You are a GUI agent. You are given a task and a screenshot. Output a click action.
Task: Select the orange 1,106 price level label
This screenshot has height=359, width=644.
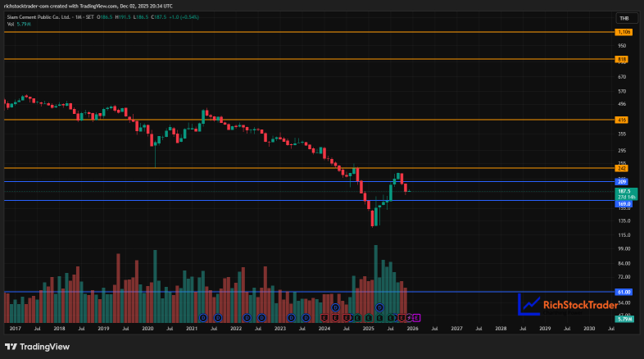point(624,32)
